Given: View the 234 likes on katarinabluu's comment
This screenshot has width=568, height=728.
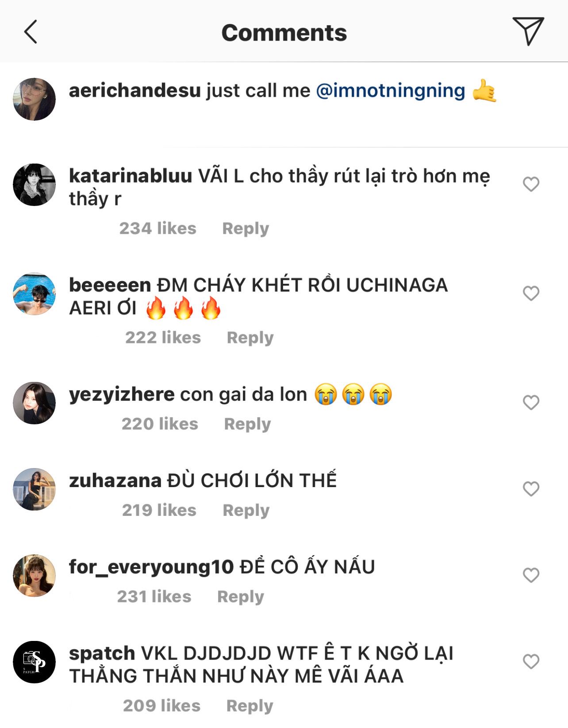Looking at the screenshot, I should click(x=158, y=229).
